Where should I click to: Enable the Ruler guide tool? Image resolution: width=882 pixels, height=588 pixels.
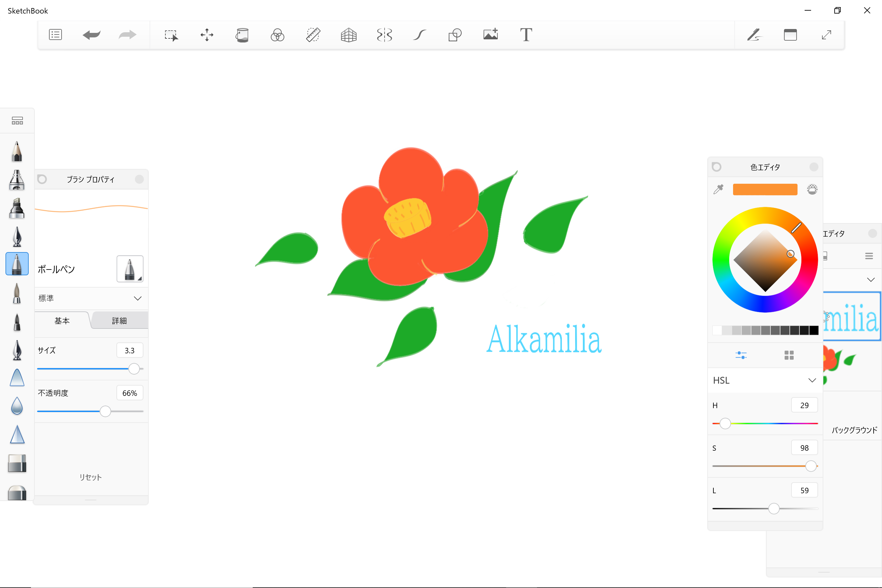313,35
